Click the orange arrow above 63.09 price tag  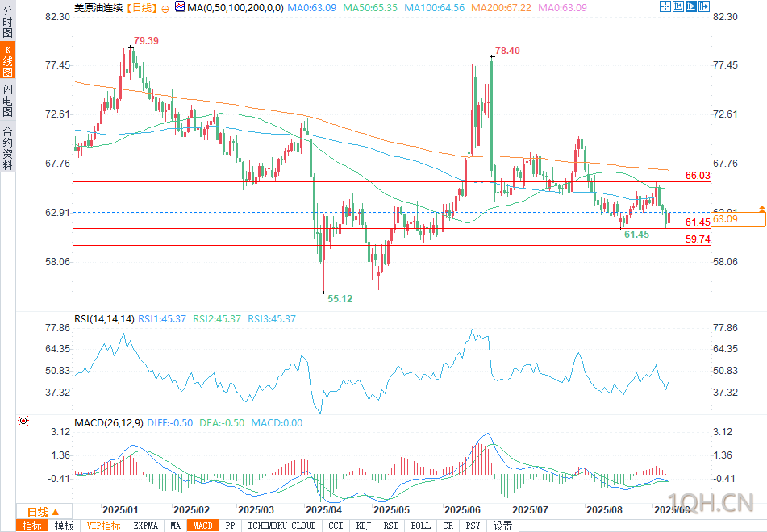pos(761,209)
